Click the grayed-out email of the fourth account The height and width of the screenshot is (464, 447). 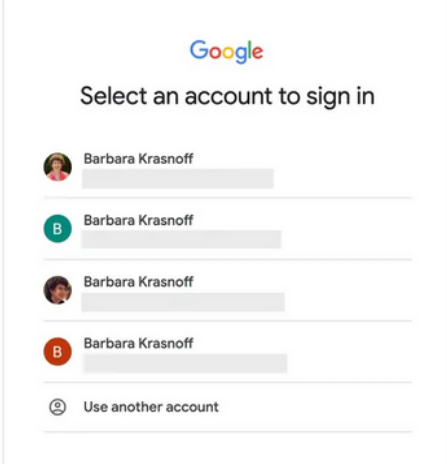[x=185, y=363]
